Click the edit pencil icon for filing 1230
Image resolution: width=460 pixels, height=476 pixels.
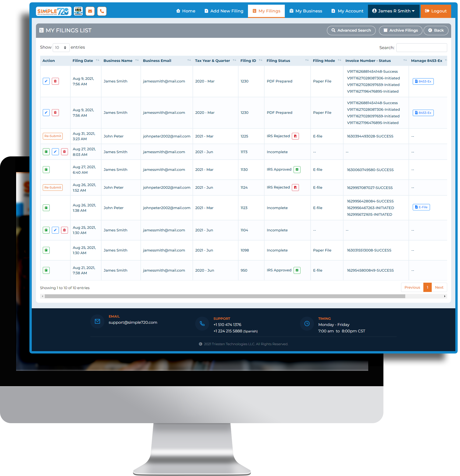(x=46, y=81)
